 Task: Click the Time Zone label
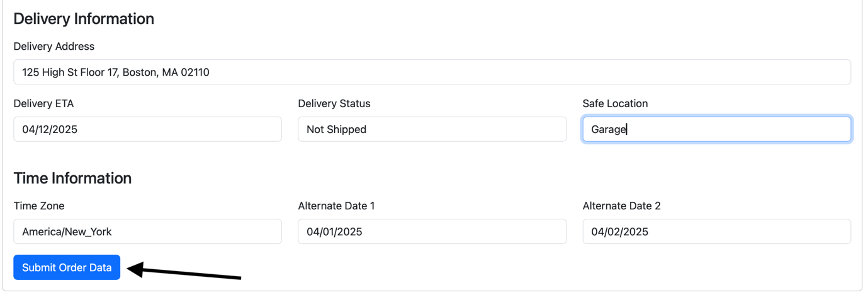pos(39,206)
